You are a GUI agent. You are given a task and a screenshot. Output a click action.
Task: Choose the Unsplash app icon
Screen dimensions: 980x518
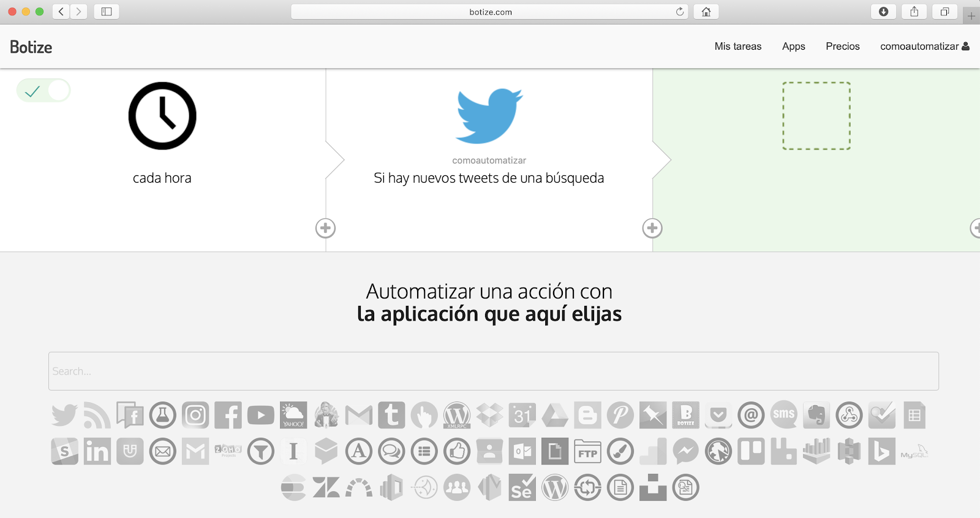click(653, 488)
